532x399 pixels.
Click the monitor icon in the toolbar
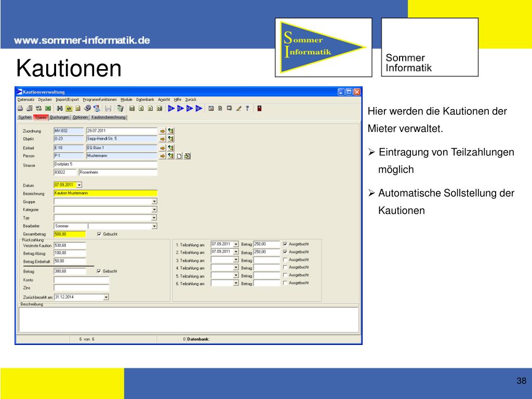coord(229,109)
